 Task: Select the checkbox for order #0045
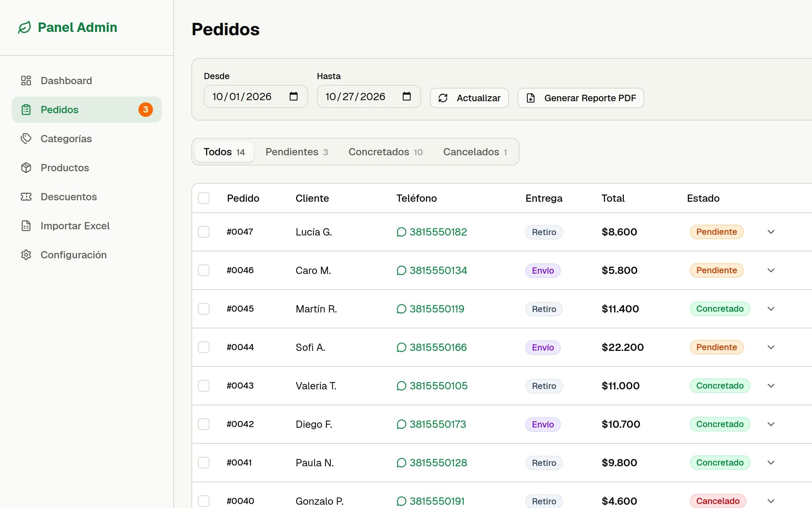tap(204, 309)
